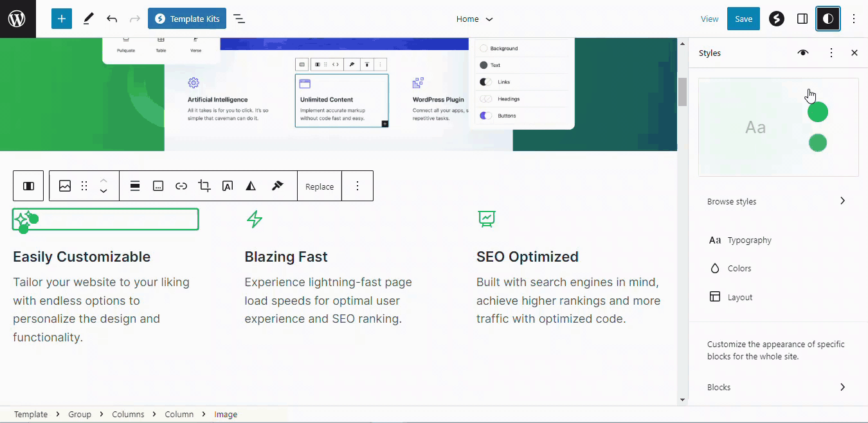This screenshot has width=868, height=423.
Task: Open the Colors menu item
Action: pyautogui.click(x=739, y=268)
